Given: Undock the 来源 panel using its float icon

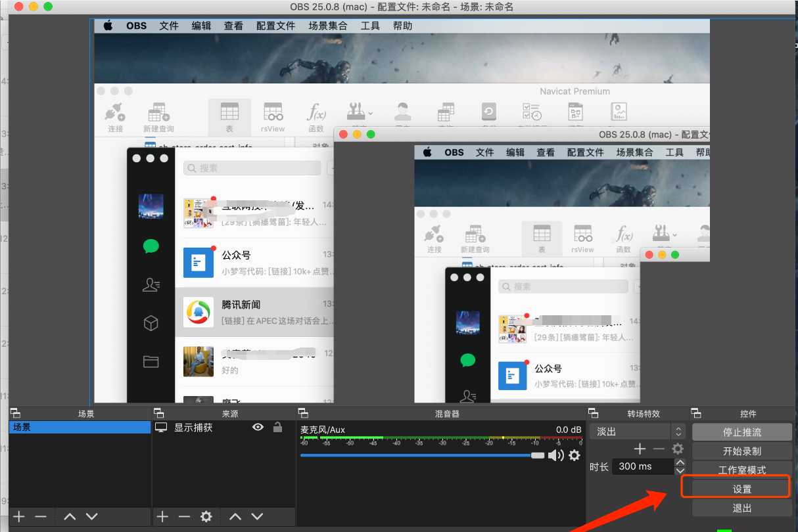Looking at the screenshot, I should click(158, 413).
